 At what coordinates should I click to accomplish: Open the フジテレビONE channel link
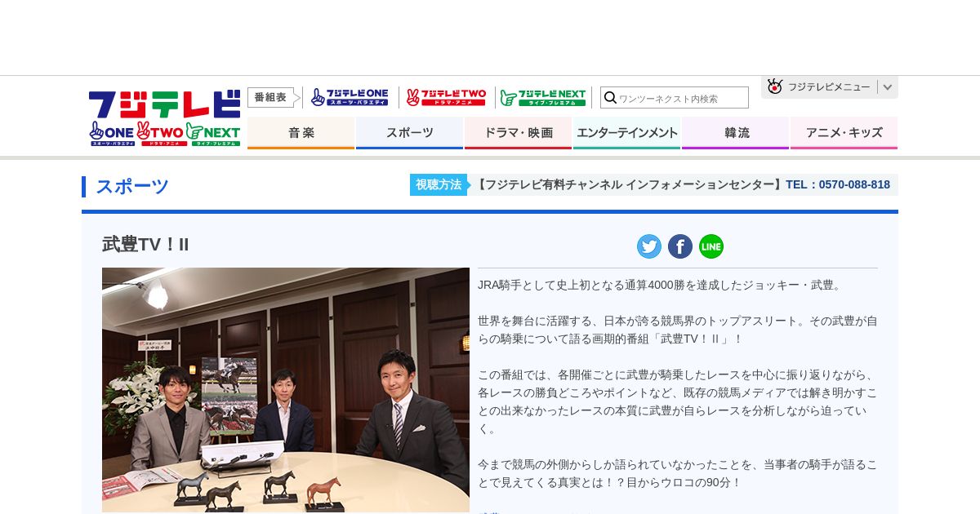[350, 97]
